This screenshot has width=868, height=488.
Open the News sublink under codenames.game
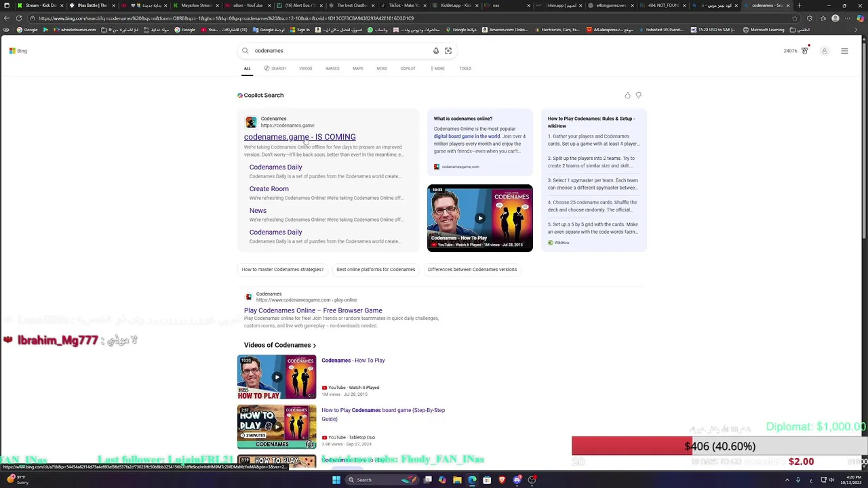click(258, 211)
